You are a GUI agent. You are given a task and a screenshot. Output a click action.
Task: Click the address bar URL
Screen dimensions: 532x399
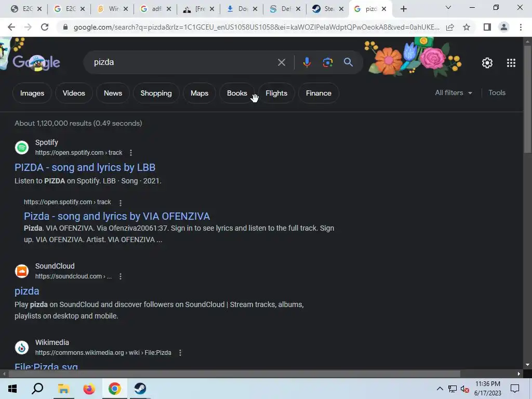tap(256, 27)
